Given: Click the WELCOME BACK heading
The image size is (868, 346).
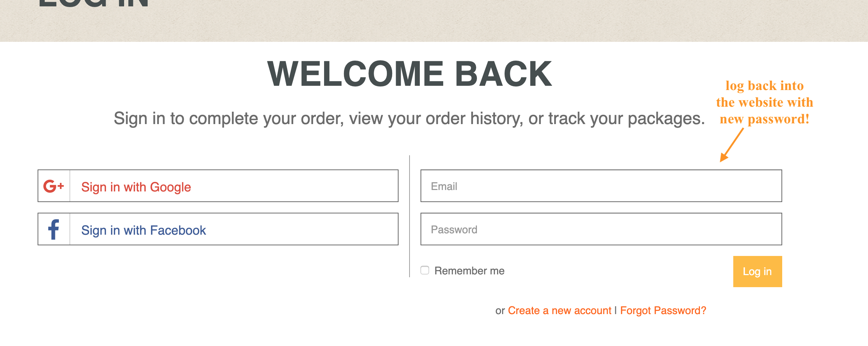Looking at the screenshot, I should click(410, 74).
